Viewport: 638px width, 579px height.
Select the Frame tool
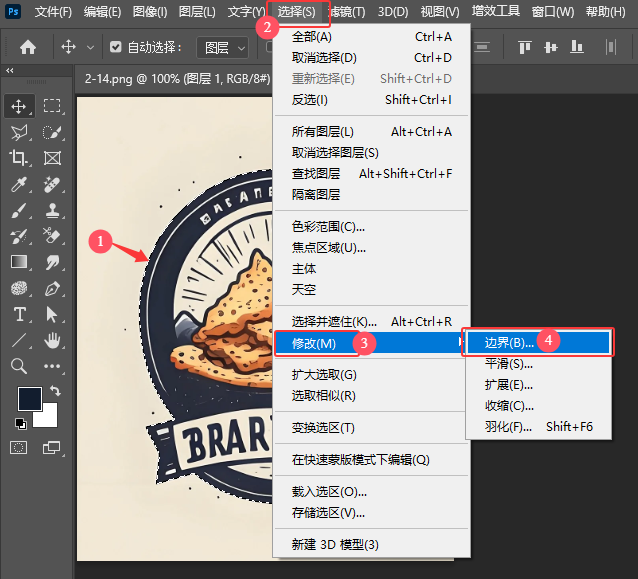pyautogui.click(x=52, y=158)
